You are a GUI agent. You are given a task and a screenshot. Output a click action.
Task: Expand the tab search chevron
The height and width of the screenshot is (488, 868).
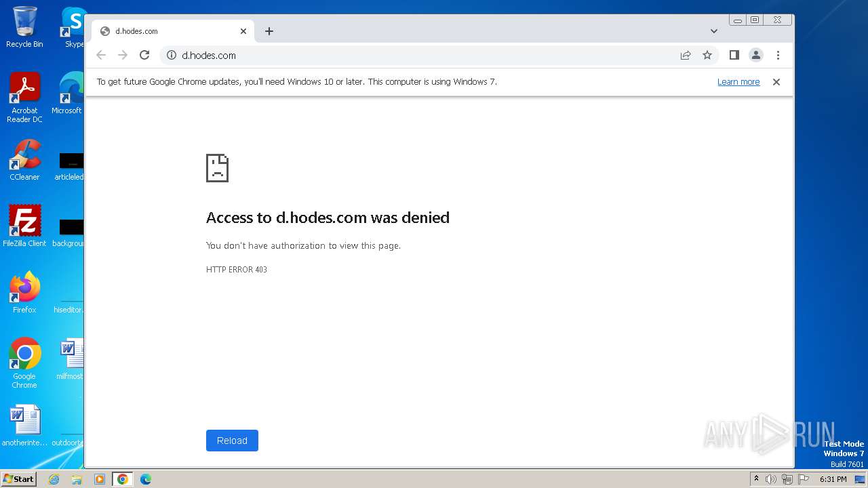click(x=714, y=31)
